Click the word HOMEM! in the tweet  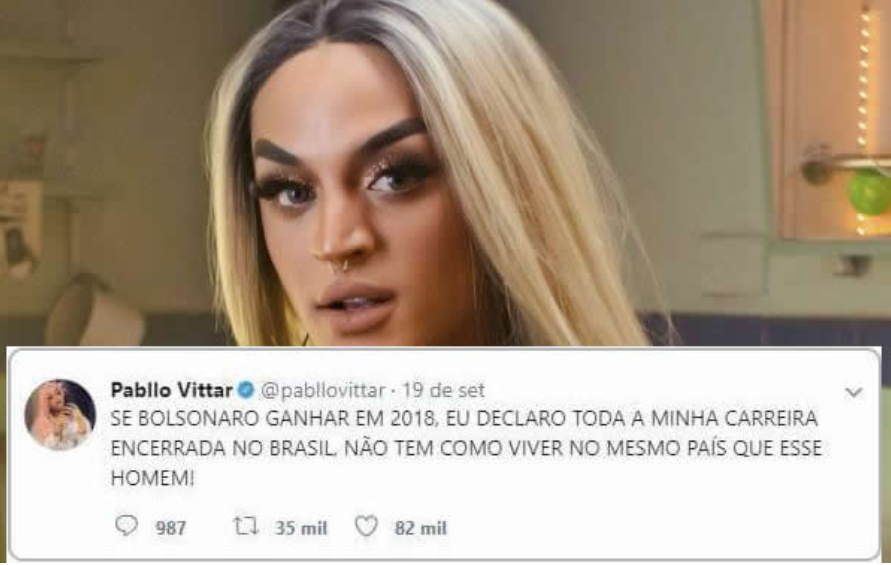pos(152,479)
